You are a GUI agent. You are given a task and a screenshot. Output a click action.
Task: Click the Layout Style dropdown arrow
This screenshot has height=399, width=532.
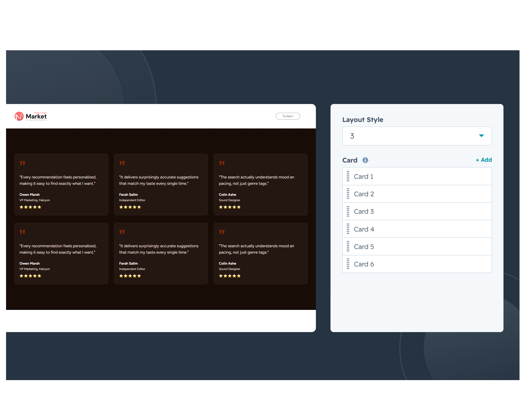[x=481, y=136]
